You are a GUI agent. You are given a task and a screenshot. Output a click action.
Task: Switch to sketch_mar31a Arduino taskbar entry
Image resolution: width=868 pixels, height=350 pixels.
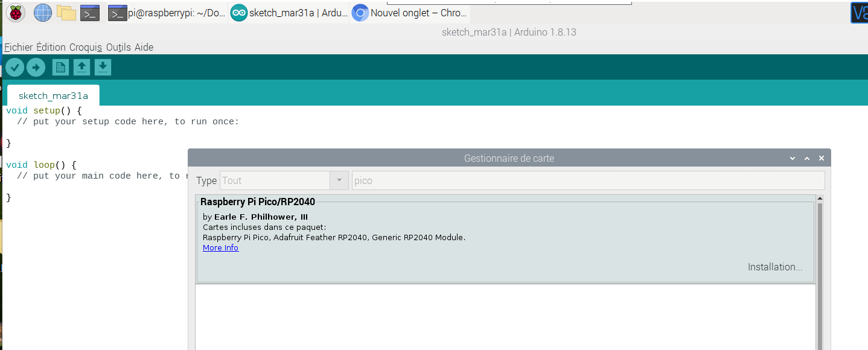(x=289, y=13)
